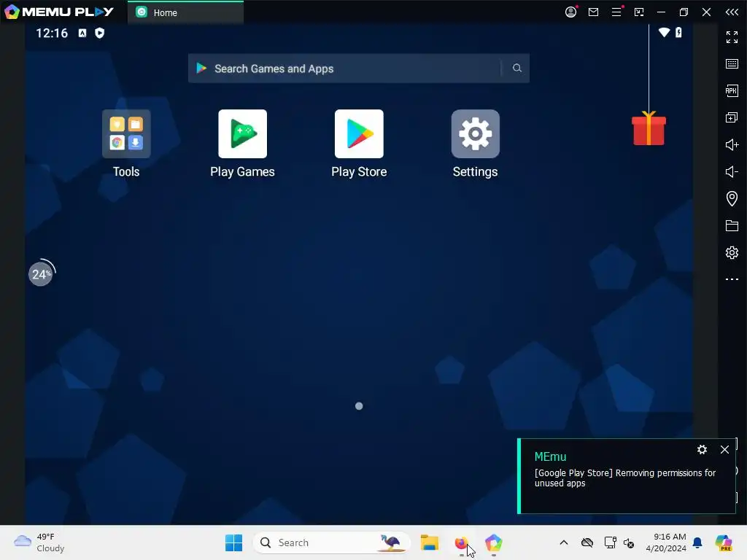Open the MEmu mail messages icon
The image size is (747, 560).
593,12
